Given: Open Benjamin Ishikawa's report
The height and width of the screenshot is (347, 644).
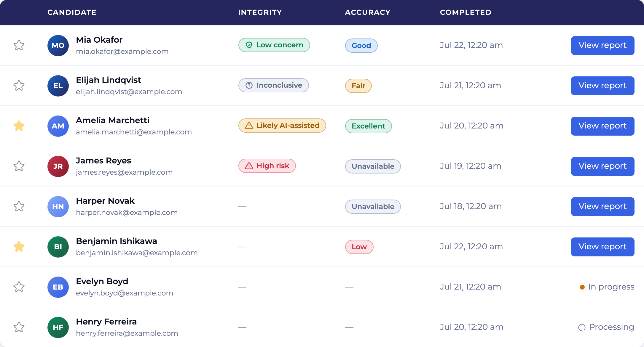Looking at the screenshot, I should (x=603, y=247).
